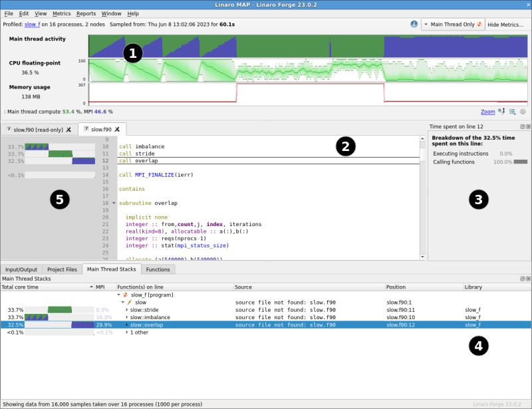
Task: Click the slow_f profiled program link
Action: point(32,25)
